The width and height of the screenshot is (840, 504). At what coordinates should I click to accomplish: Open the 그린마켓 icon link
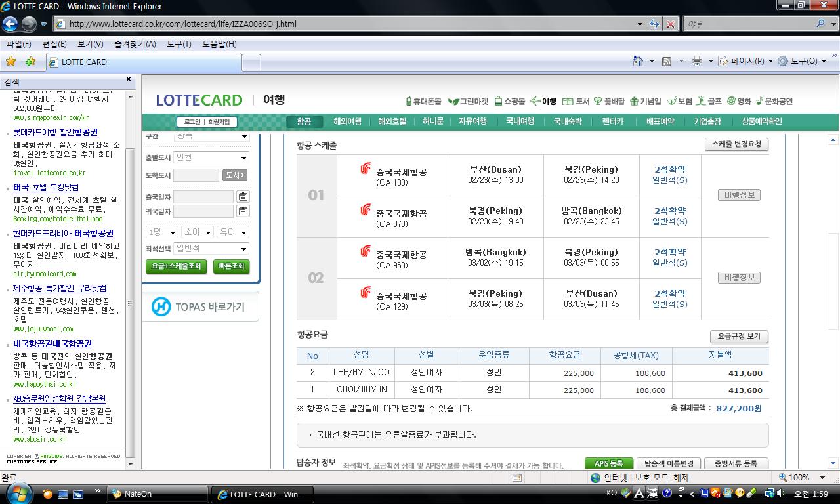[x=469, y=101]
